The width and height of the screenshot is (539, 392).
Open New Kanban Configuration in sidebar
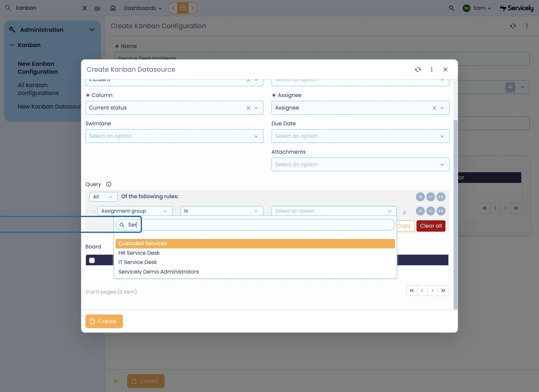[x=38, y=68]
